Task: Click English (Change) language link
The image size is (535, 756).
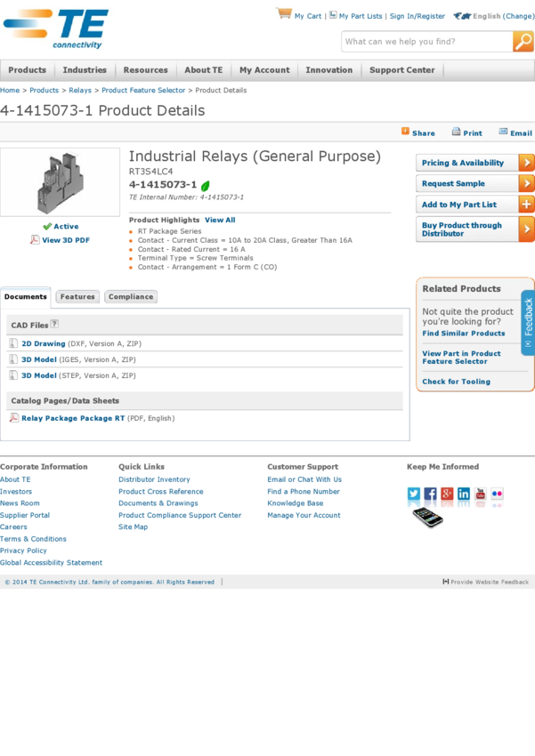Action: (x=504, y=16)
